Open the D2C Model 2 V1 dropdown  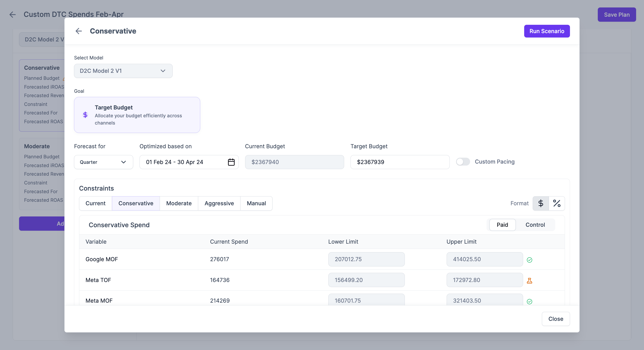pyautogui.click(x=123, y=71)
